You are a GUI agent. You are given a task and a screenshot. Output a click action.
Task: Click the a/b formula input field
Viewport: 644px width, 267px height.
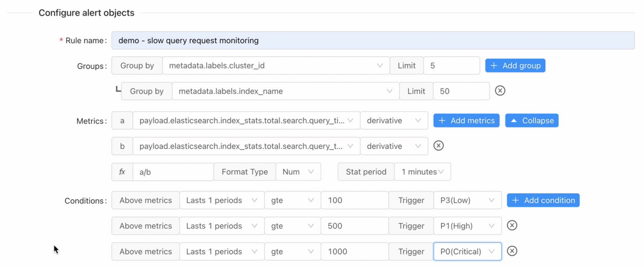click(x=173, y=172)
